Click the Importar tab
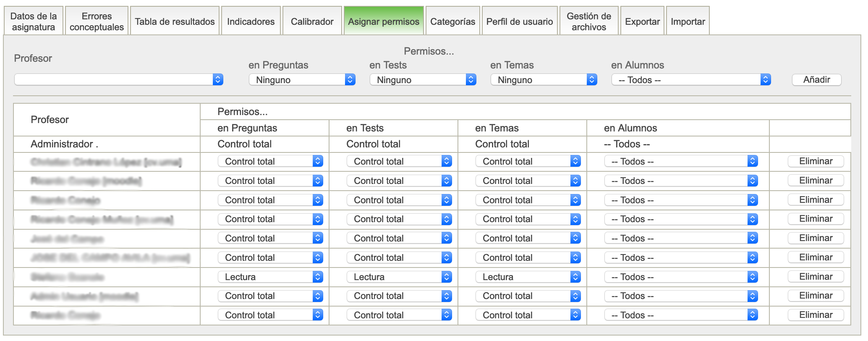 click(688, 21)
